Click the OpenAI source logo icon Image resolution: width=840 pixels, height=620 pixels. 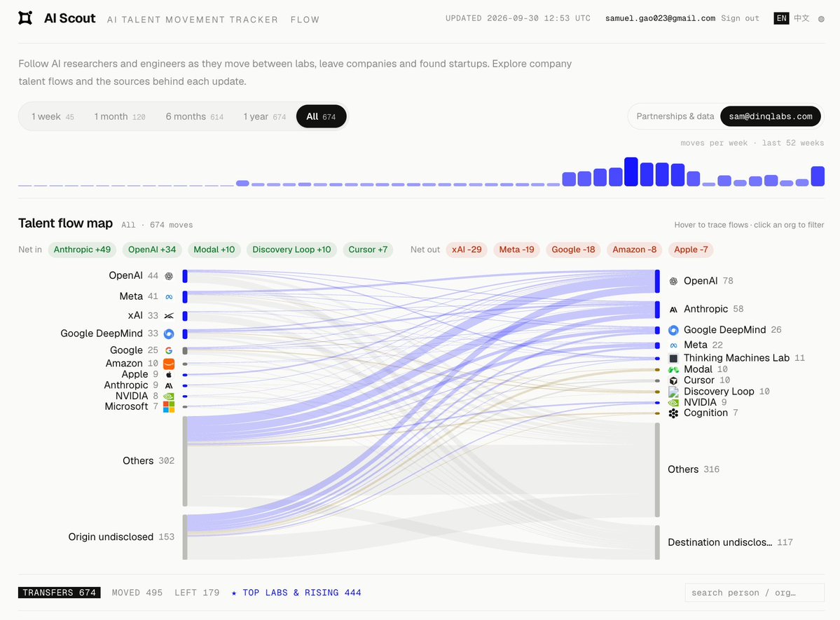pos(169,276)
